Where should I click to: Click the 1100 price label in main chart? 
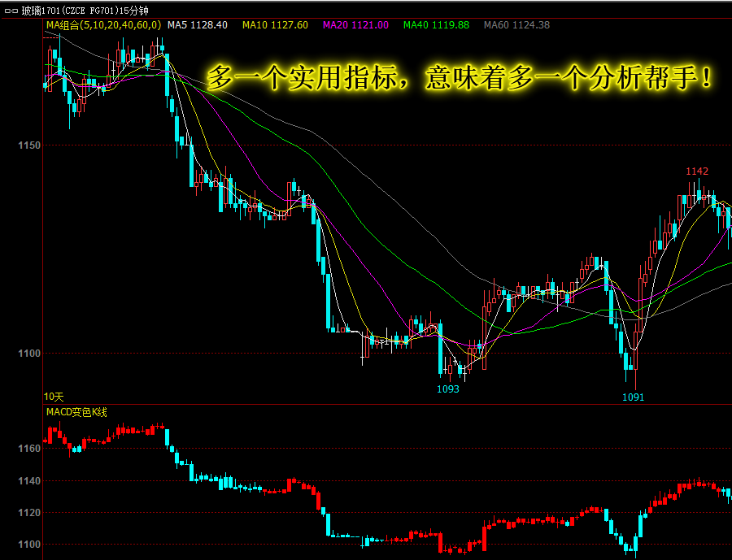tap(29, 354)
